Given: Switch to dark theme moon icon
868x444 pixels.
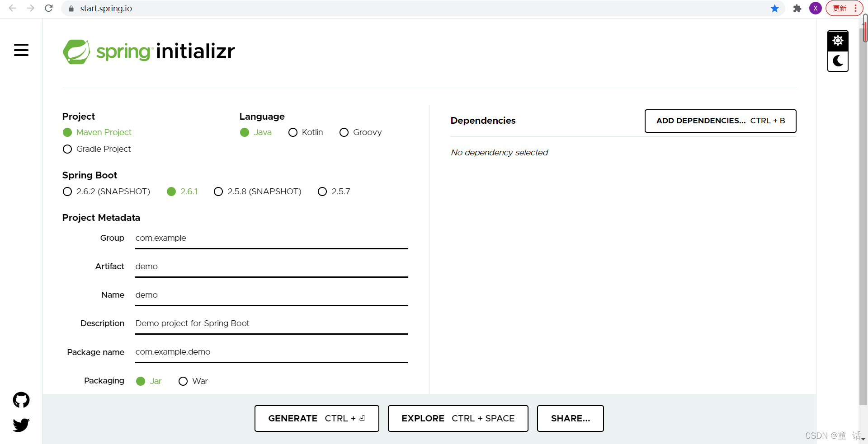Looking at the screenshot, I should (x=838, y=61).
